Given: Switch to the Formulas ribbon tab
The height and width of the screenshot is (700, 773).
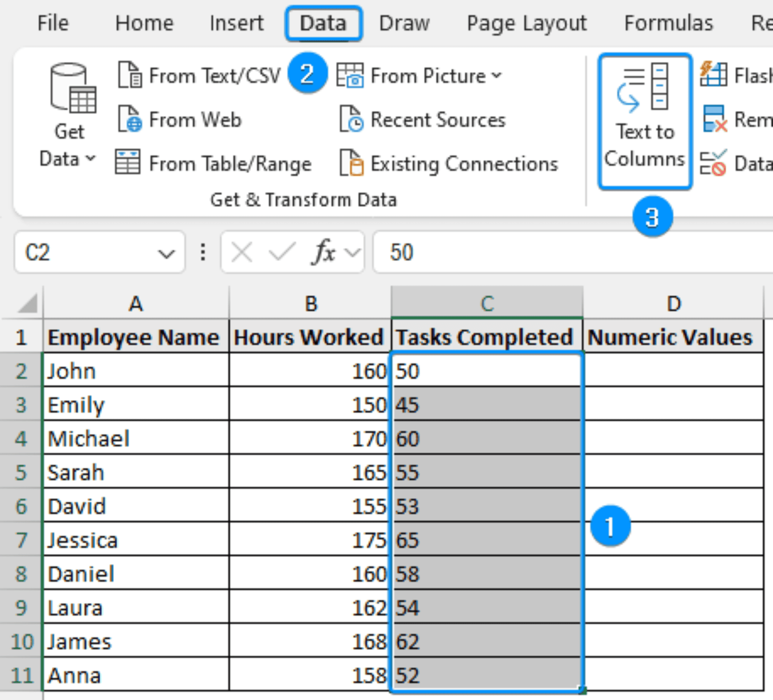Looking at the screenshot, I should pyautogui.click(x=668, y=23).
